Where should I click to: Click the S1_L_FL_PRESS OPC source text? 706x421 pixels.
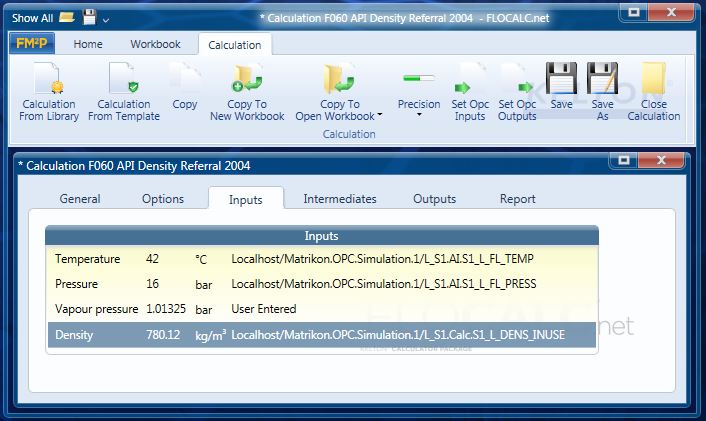pos(384,284)
